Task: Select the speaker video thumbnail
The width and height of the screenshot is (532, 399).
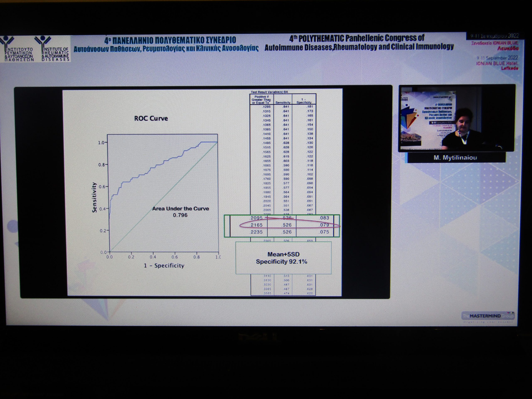Action: click(x=457, y=118)
